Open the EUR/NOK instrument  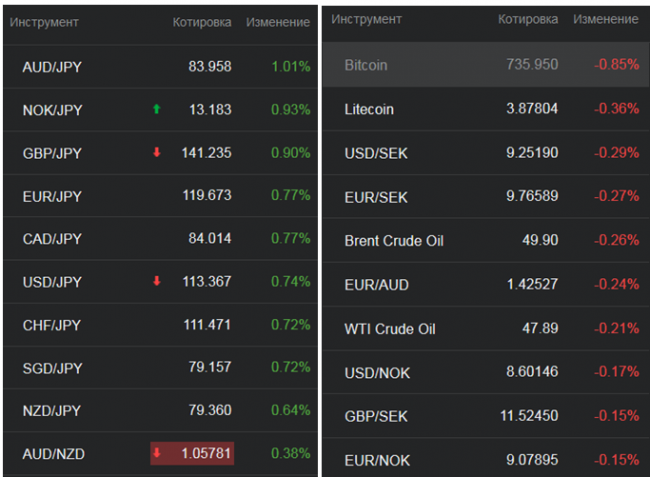point(377,459)
